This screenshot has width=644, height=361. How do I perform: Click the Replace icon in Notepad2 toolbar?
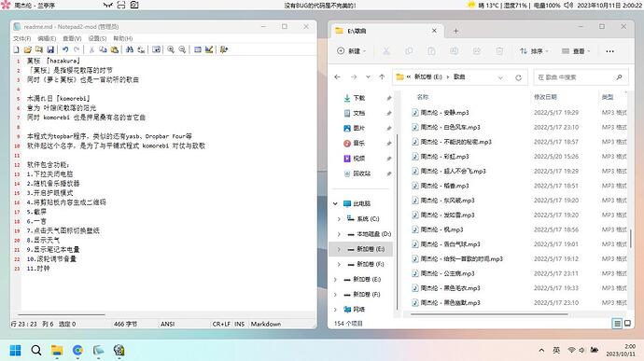coord(141,49)
